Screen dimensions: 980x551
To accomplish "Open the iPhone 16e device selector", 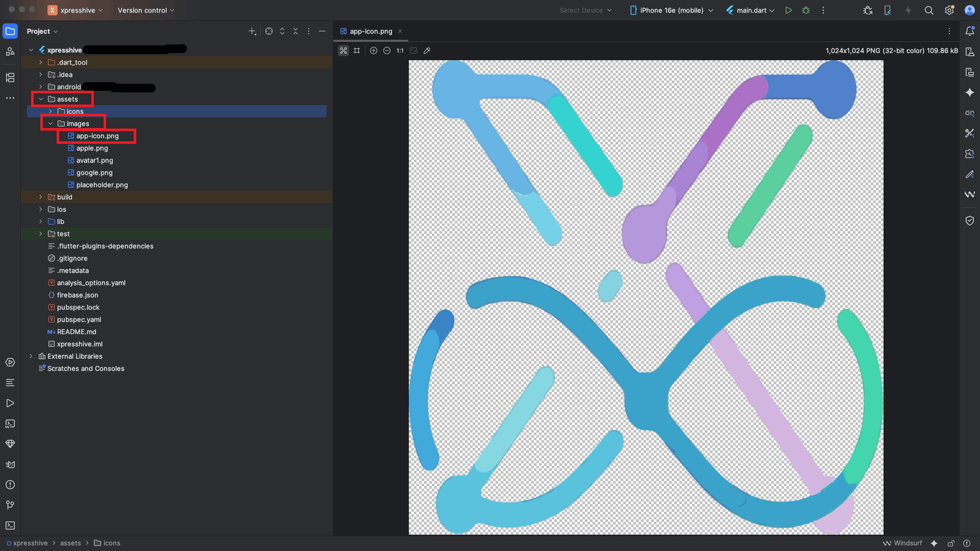I will (x=671, y=10).
